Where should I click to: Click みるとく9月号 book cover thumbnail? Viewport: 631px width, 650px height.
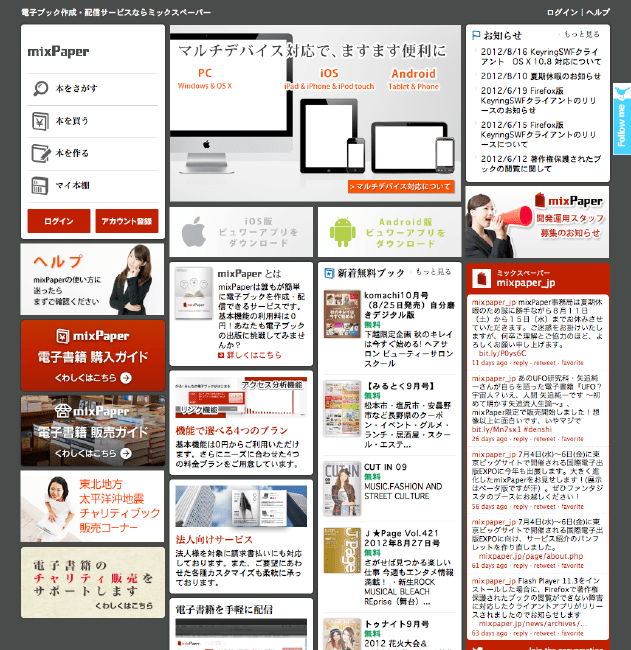(x=342, y=409)
